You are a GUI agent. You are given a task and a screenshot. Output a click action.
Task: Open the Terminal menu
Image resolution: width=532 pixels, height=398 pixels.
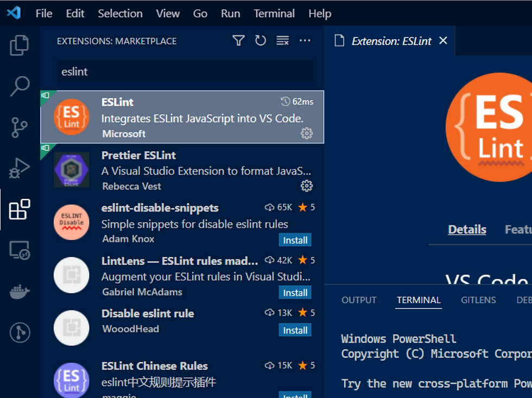[274, 14]
